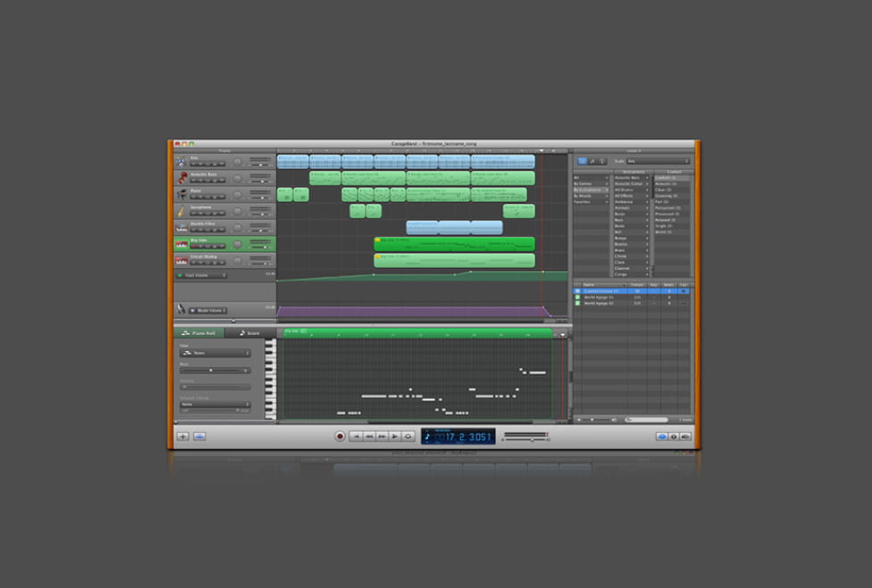
Task: Toggle favorite checkbox for selected loop row
Action: [x=684, y=290]
